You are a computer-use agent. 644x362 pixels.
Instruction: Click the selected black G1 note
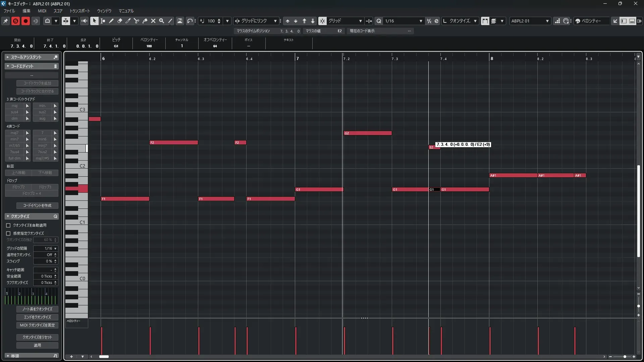tap(434, 190)
